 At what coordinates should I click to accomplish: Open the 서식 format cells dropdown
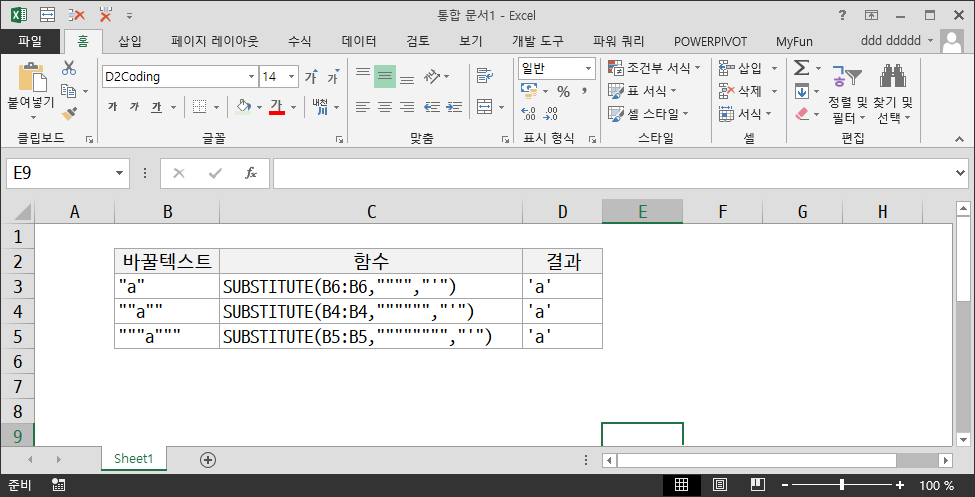[x=769, y=114]
